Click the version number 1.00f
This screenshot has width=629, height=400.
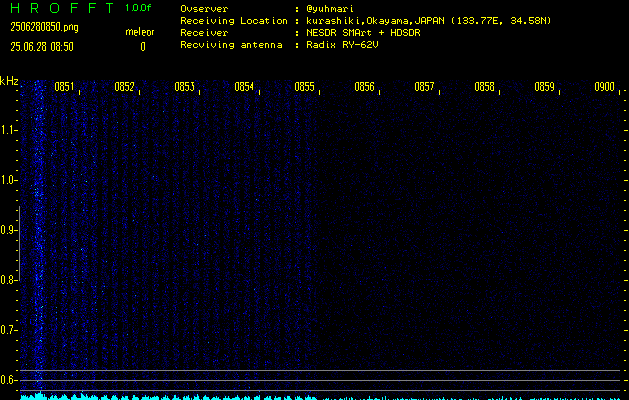138,8
